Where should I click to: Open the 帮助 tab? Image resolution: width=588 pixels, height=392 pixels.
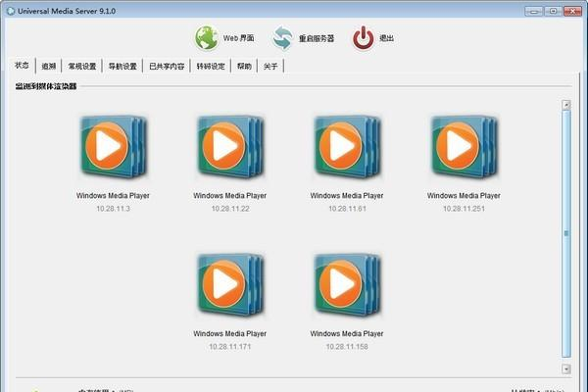[x=244, y=67]
